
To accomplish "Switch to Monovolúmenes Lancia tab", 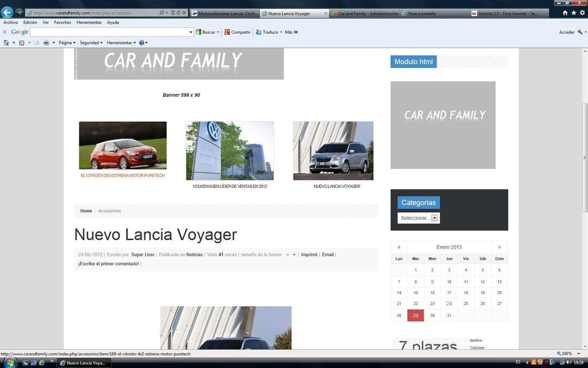I will [225, 13].
